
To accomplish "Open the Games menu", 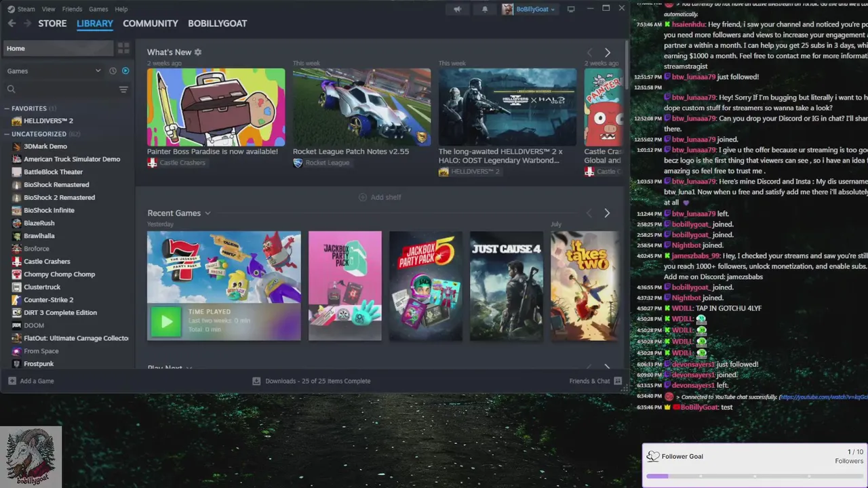I will 98,9.
